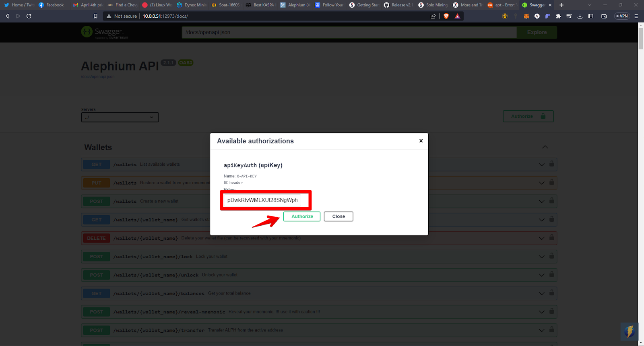Image resolution: width=644 pixels, height=346 pixels.
Task: Click the browser forward button
Action: click(18, 16)
